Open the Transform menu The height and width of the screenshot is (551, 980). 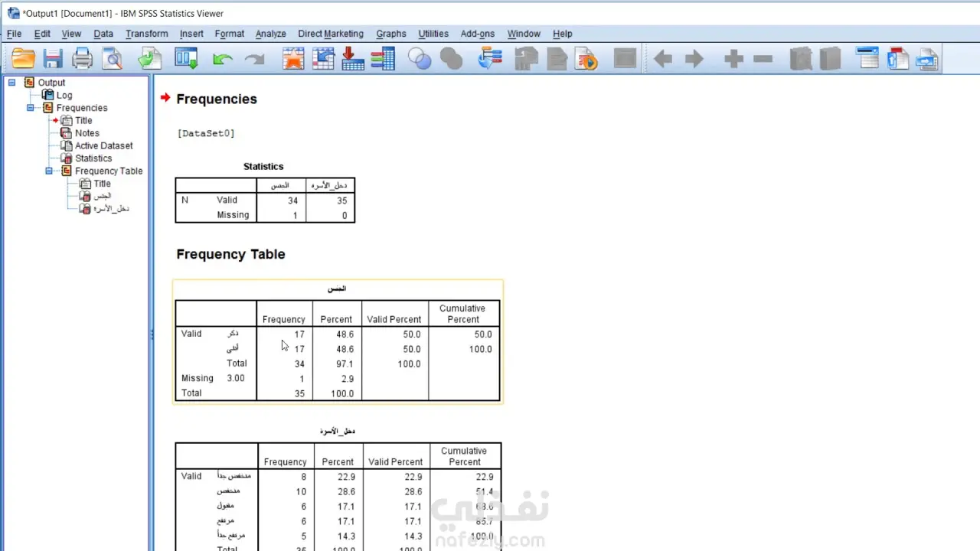[146, 34]
